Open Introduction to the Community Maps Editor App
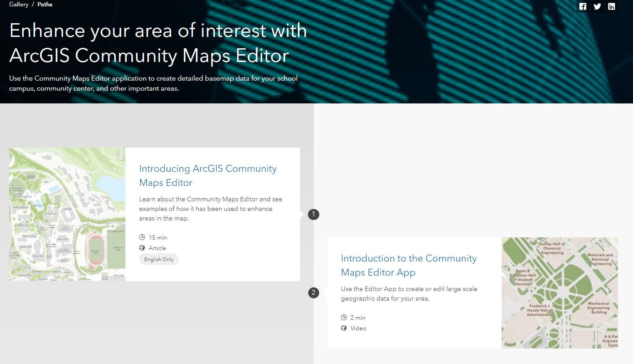This screenshot has height=364, width=633. pyautogui.click(x=409, y=265)
